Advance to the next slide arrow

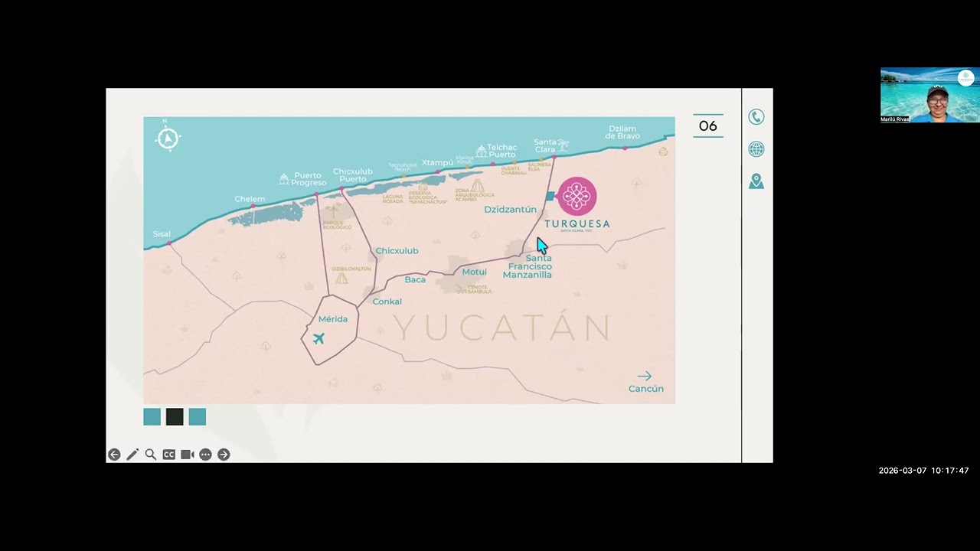[x=224, y=455]
